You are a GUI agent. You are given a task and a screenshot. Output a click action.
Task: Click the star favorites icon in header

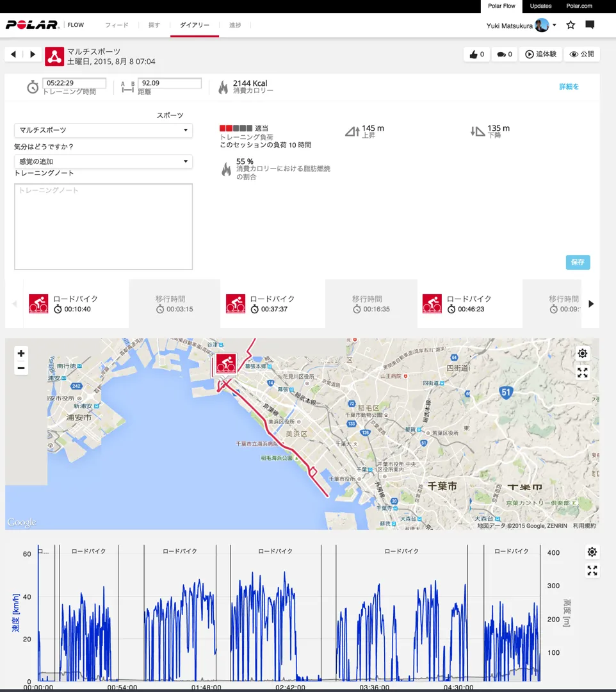[571, 25]
